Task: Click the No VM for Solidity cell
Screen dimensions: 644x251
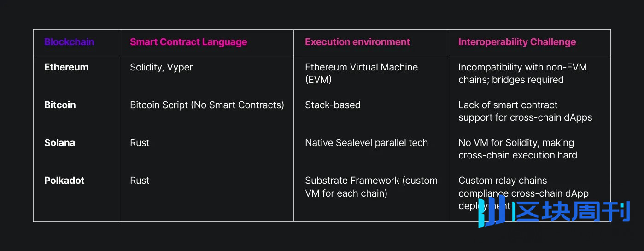Action: (517, 149)
